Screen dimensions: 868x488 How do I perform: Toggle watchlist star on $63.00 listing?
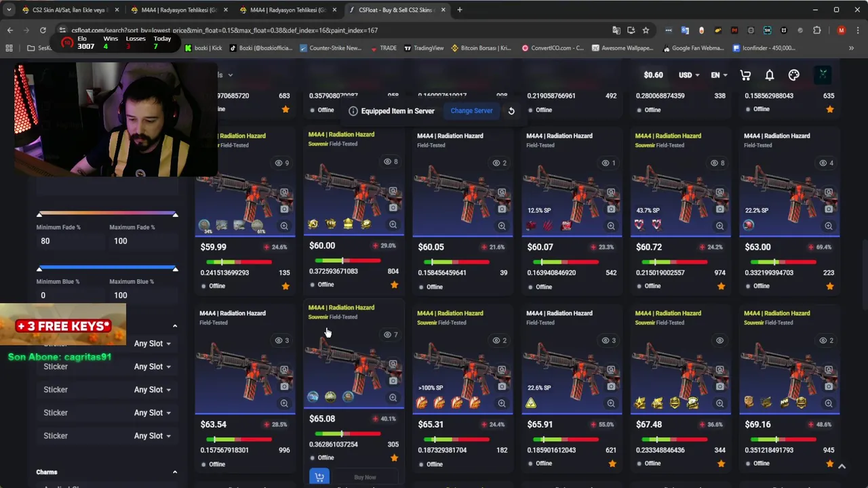830,287
